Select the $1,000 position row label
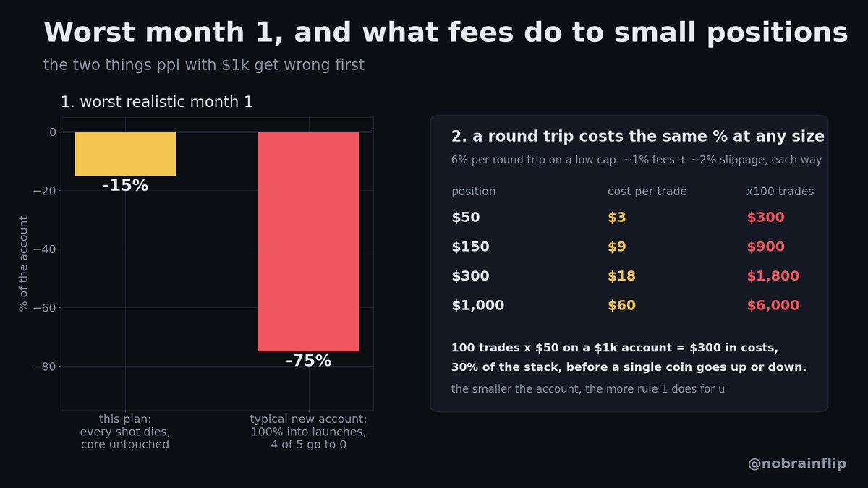The width and height of the screenshot is (868, 488). click(477, 306)
